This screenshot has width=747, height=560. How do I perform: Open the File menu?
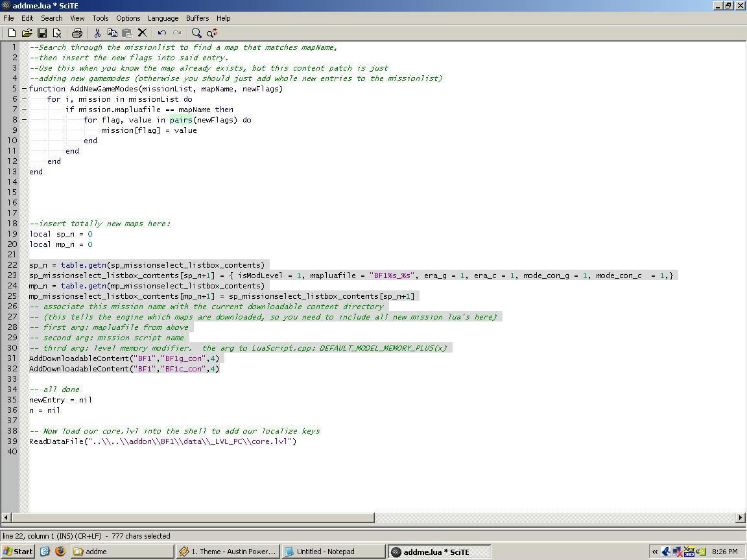[8, 18]
